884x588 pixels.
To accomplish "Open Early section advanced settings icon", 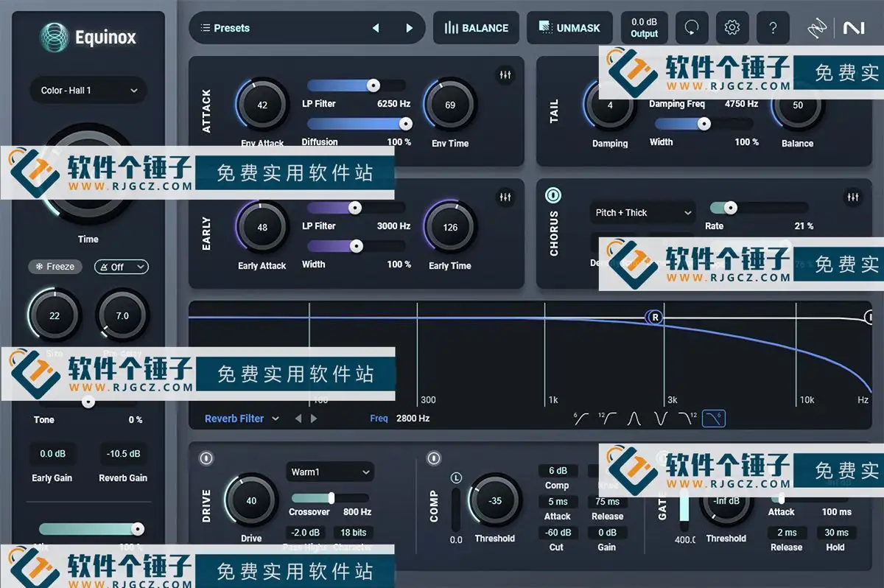I will pyautogui.click(x=505, y=197).
